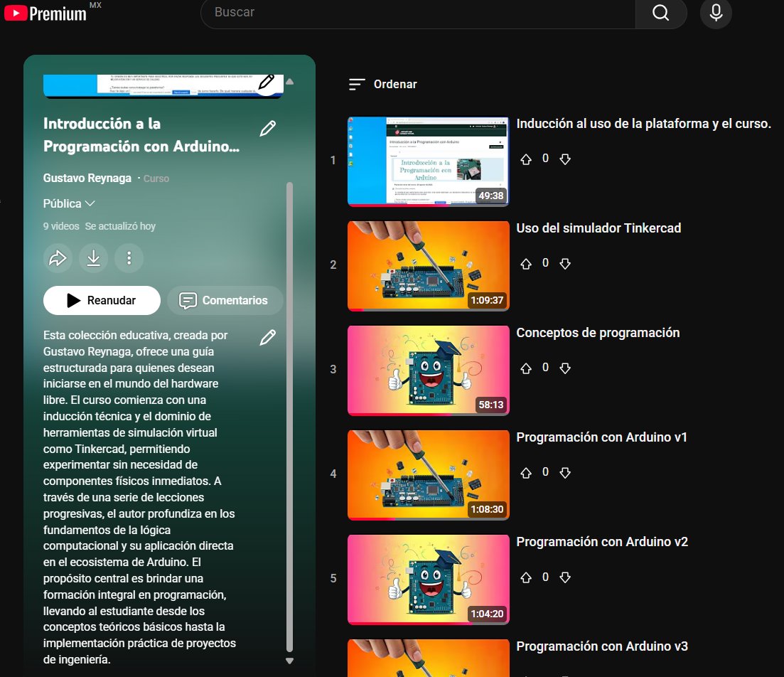Downvote Inducción al uso de la plataforma video
This screenshot has width=784, height=677.
click(x=565, y=159)
